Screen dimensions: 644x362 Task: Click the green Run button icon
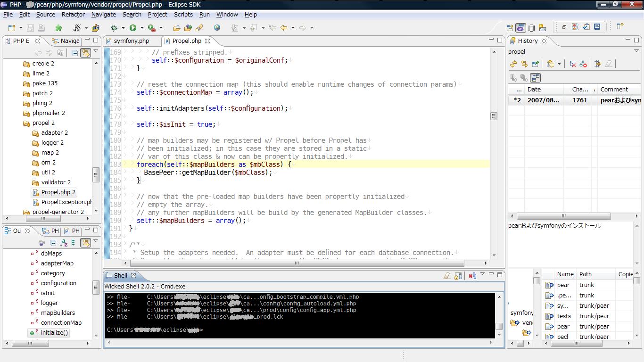click(x=133, y=28)
